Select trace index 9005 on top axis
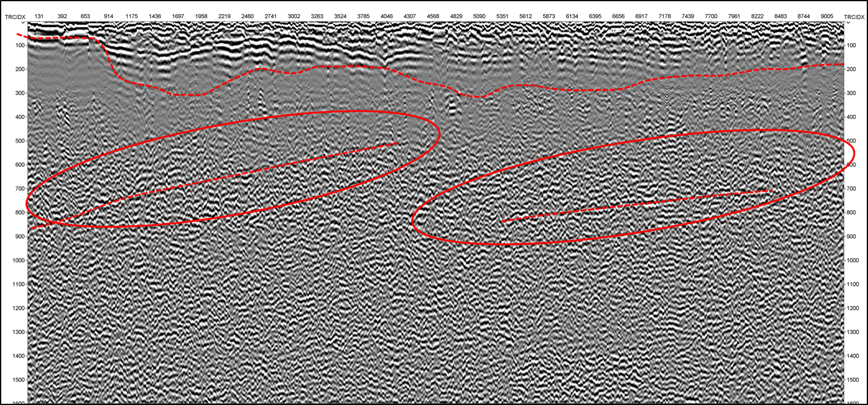 point(827,16)
